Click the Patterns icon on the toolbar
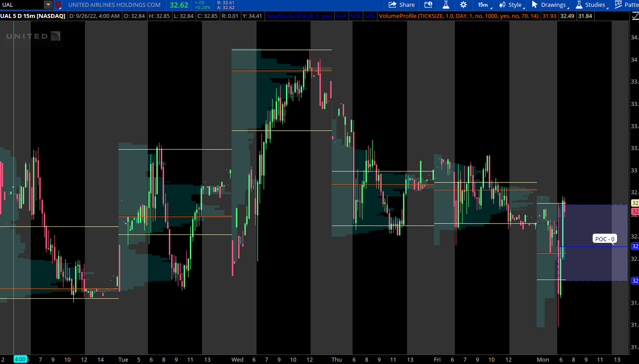639x364 pixels. (x=619, y=4)
